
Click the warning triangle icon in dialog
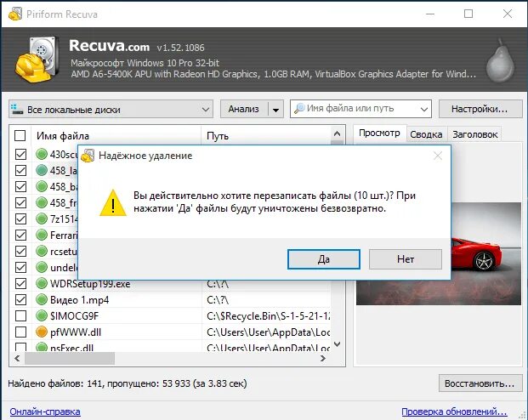coord(113,202)
